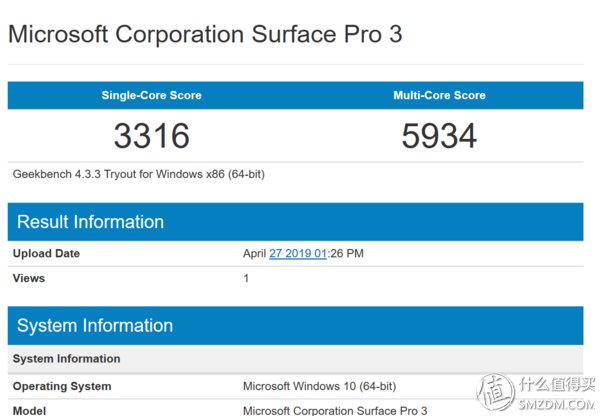The width and height of the screenshot is (600, 416).
Task: Select 'Microsoft Windows 10 (64-bit)' value
Action: point(320,386)
